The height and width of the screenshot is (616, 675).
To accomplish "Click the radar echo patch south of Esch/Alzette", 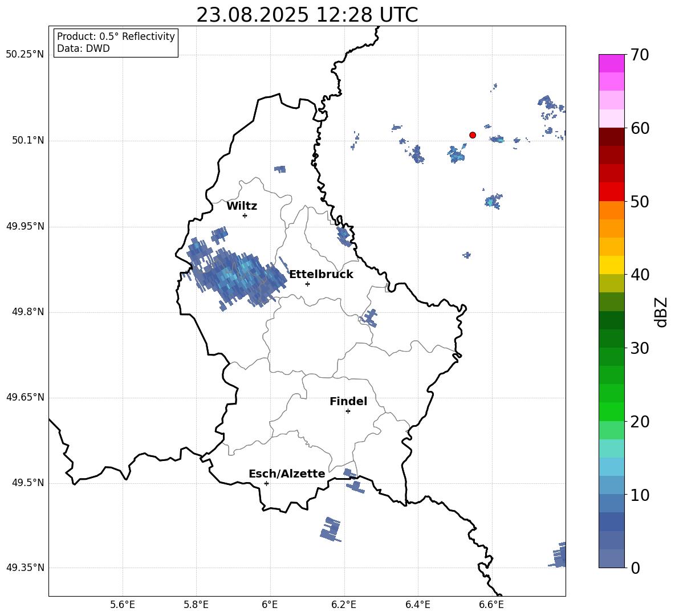I will pos(331,529).
